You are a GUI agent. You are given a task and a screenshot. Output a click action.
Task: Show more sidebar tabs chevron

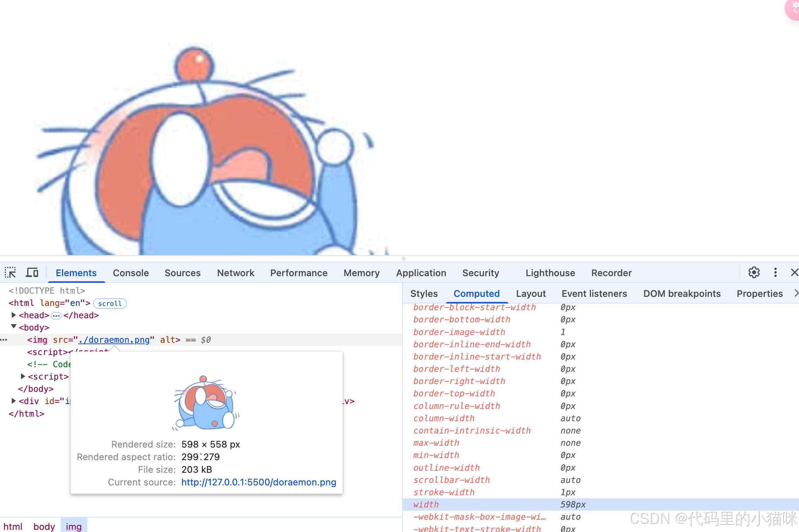coord(795,293)
